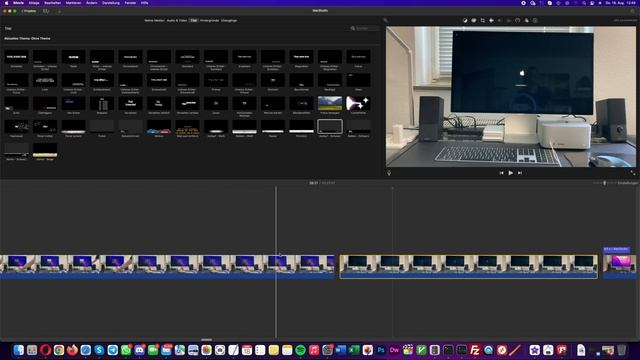640x360 pixels.
Task: Open the Markieren menu
Action: tap(73, 3)
